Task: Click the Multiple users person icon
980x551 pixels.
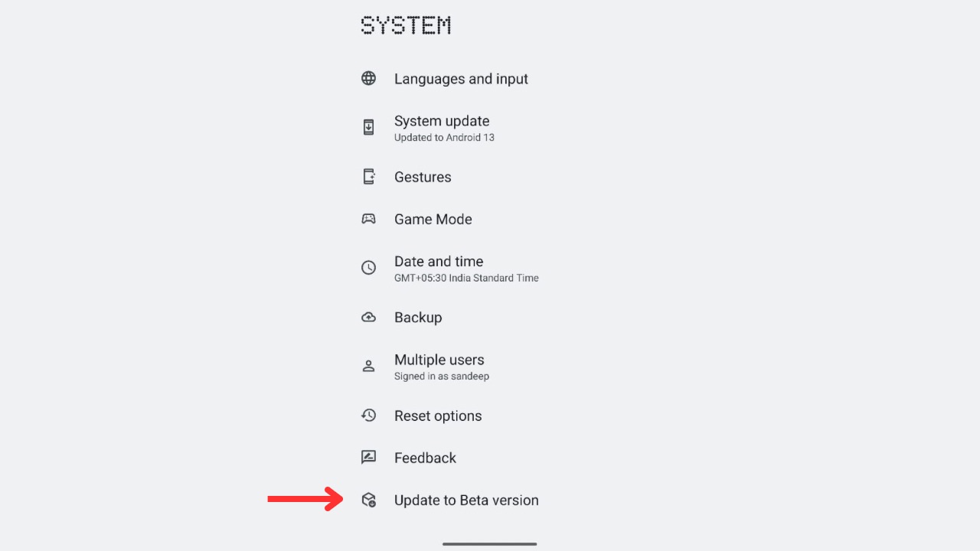Action: click(x=368, y=366)
